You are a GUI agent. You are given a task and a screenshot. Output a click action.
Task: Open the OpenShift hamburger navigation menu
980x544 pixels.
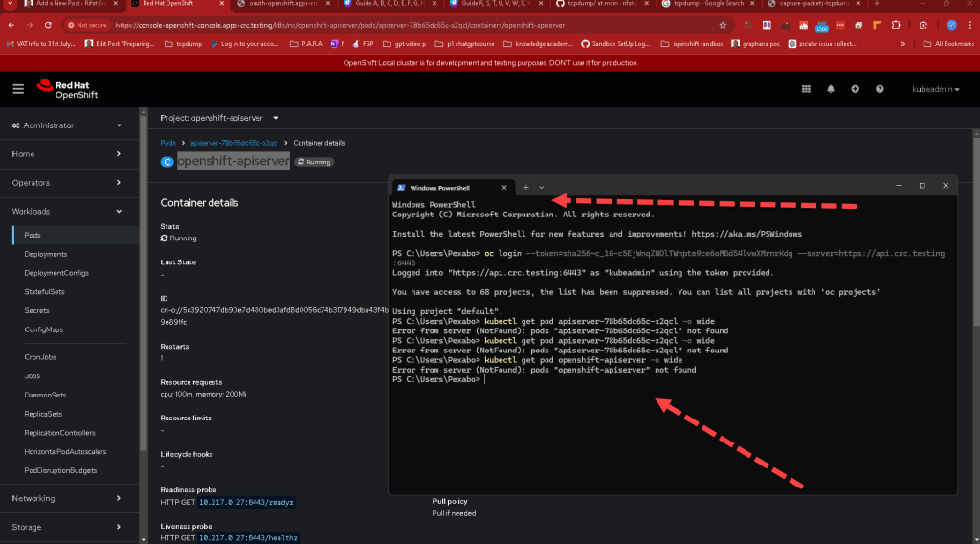[18, 89]
